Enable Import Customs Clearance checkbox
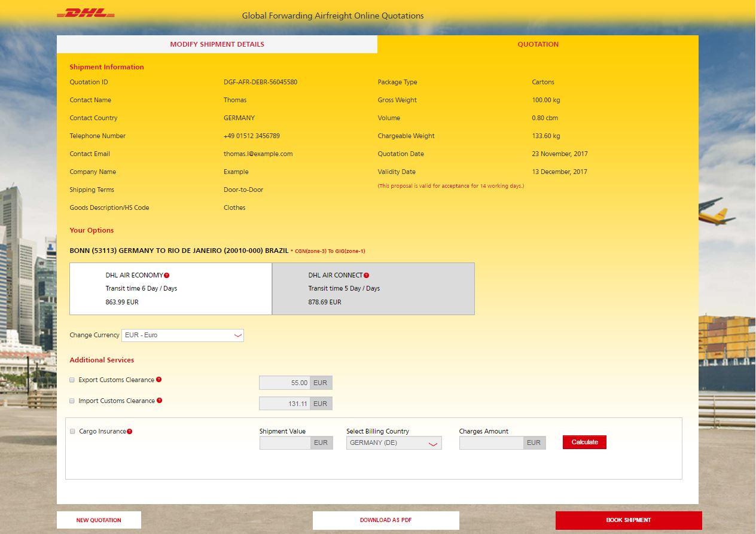 tap(72, 401)
